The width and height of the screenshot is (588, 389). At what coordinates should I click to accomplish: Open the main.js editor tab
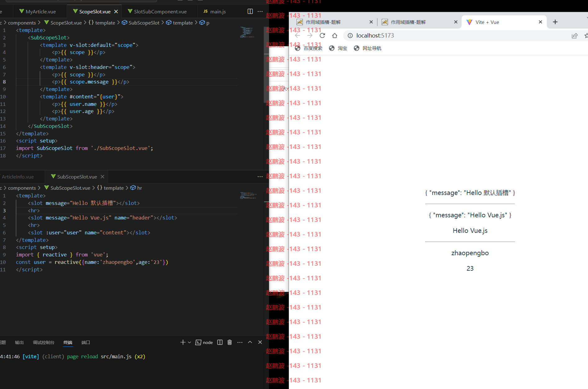(x=215, y=11)
